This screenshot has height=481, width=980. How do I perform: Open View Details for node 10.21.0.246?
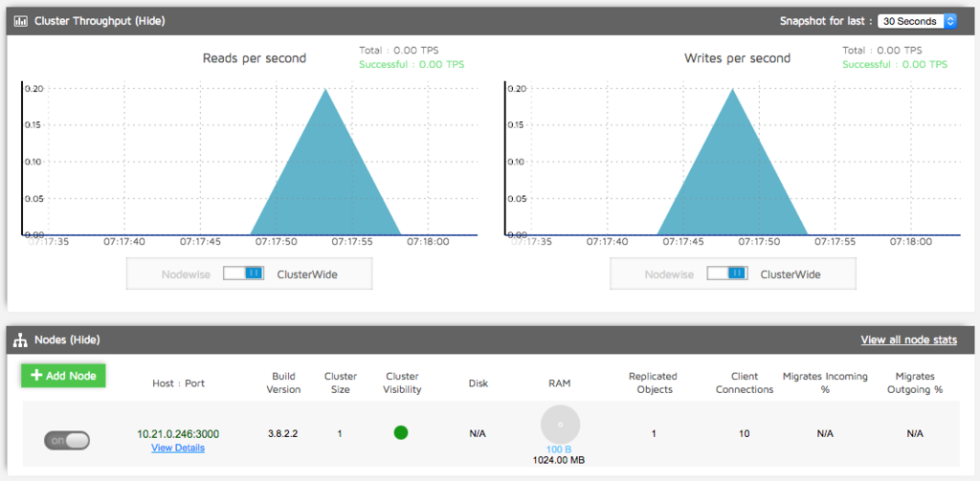[x=178, y=448]
